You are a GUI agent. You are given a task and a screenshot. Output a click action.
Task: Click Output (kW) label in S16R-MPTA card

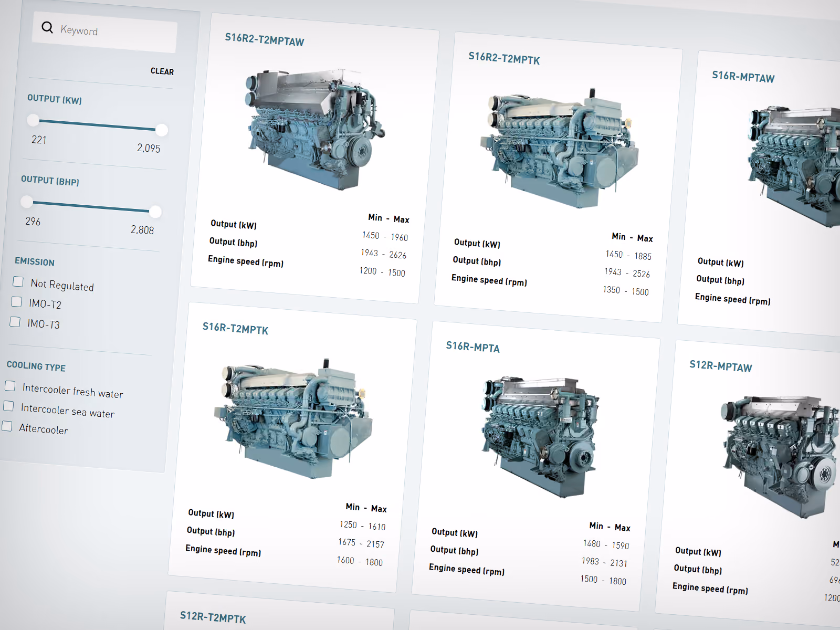coord(455,533)
